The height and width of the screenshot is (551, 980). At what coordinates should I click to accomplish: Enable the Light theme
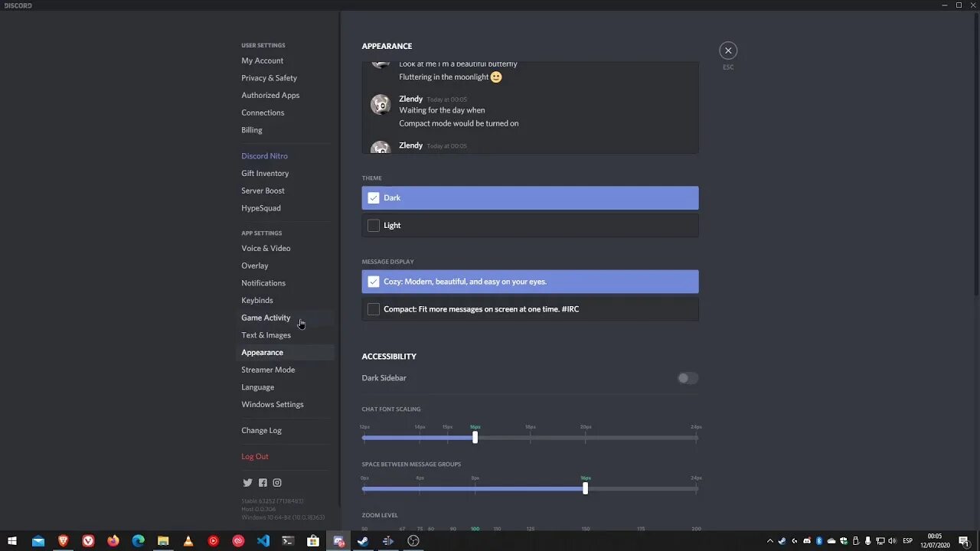(529, 225)
